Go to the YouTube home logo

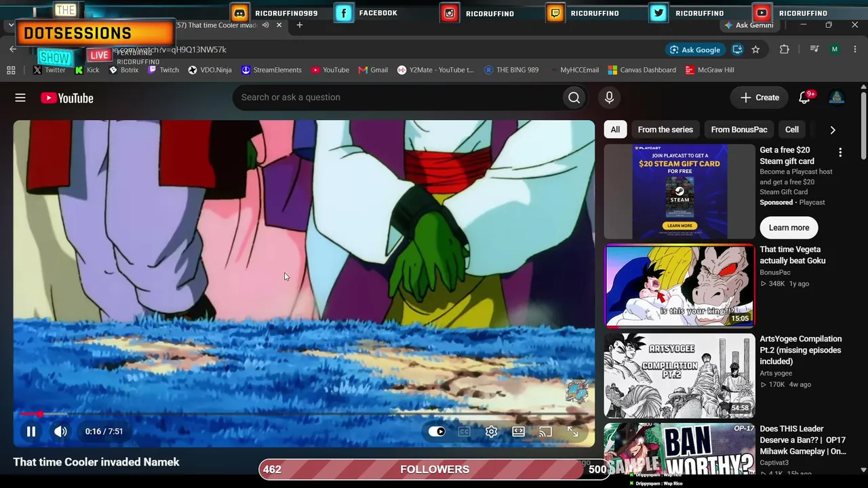[x=66, y=98]
